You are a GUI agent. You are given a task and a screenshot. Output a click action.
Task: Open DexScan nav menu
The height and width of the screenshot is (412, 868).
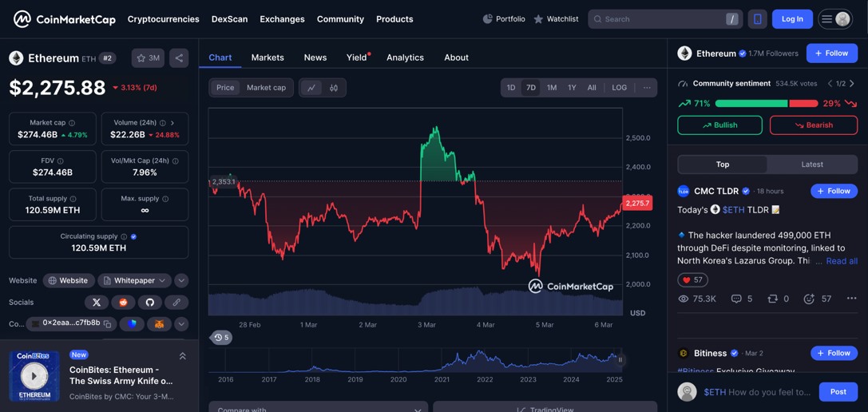[230, 19]
